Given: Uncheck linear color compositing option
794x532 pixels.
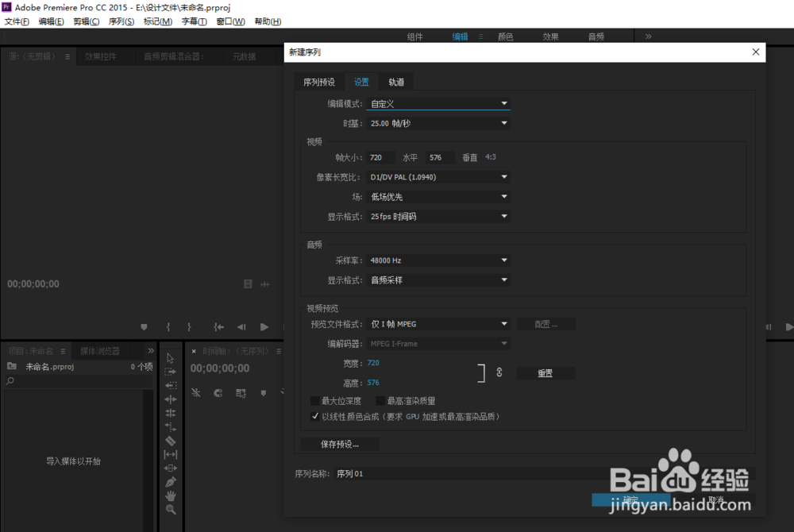Looking at the screenshot, I should 315,415.
